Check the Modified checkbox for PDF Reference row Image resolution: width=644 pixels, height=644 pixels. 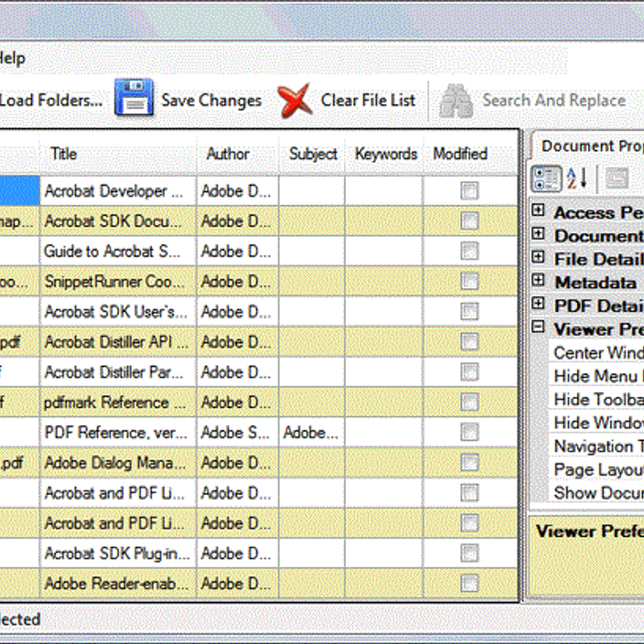tap(470, 433)
